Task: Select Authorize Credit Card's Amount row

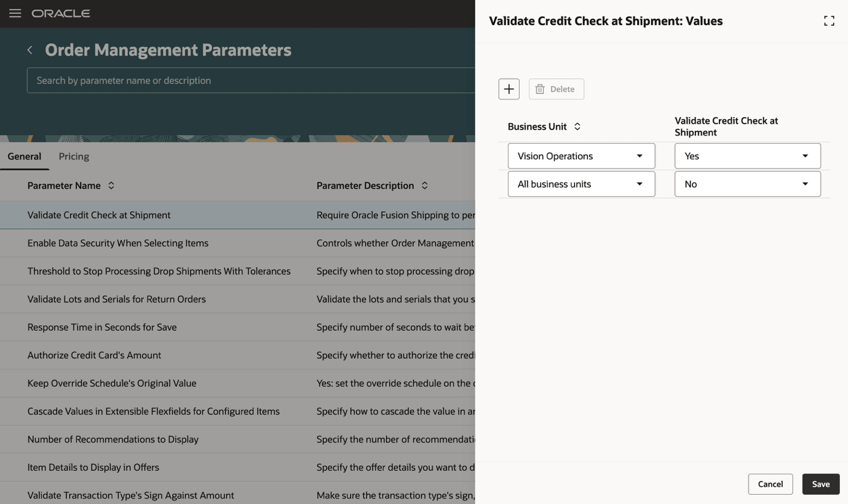Action: 237,355
